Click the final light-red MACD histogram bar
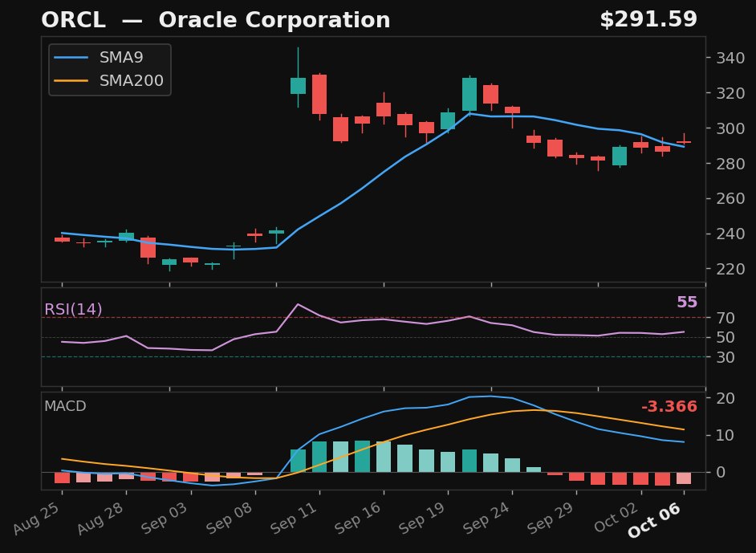Image resolution: width=756 pixels, height=553 pixels. point(684,478)
